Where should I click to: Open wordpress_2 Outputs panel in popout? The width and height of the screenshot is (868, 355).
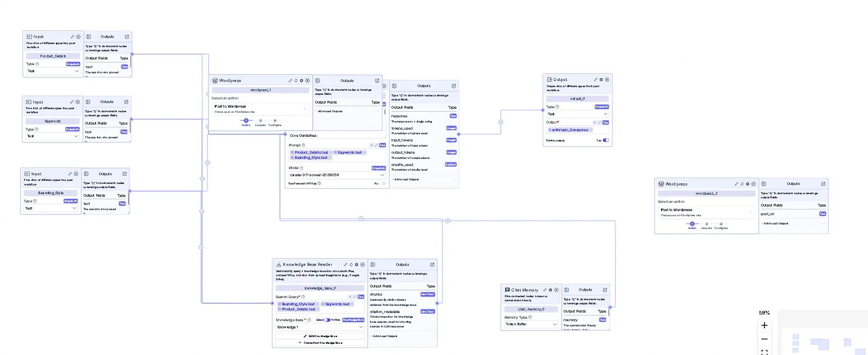823,184
